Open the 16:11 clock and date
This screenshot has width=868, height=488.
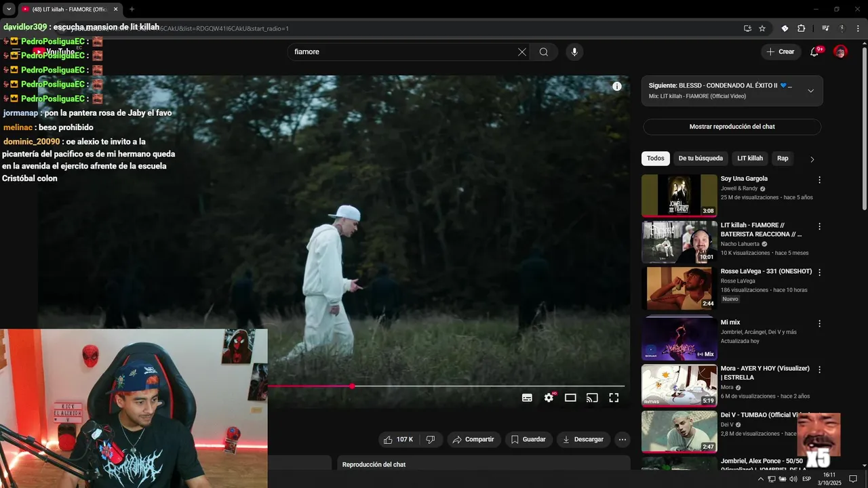[x=829, y=479]
